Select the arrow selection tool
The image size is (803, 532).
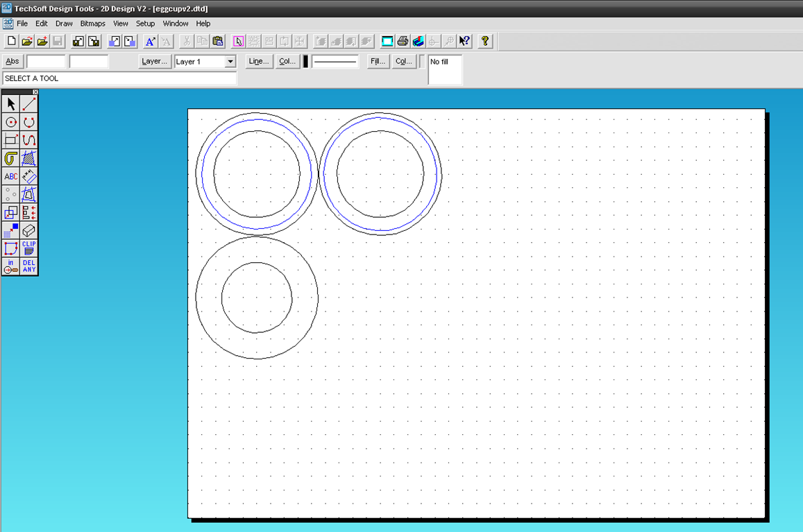click(x=10, y=103)
